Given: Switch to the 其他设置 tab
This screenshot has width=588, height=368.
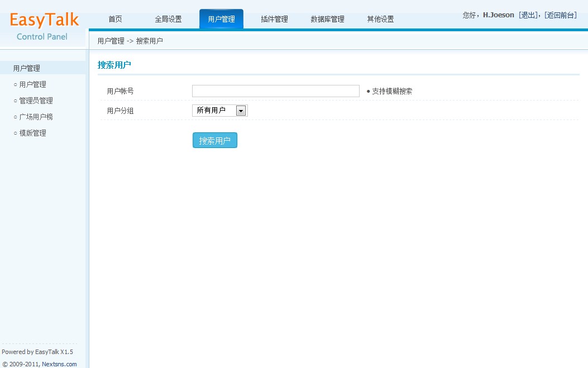Looking at the screenshot, I should (380, 20).
